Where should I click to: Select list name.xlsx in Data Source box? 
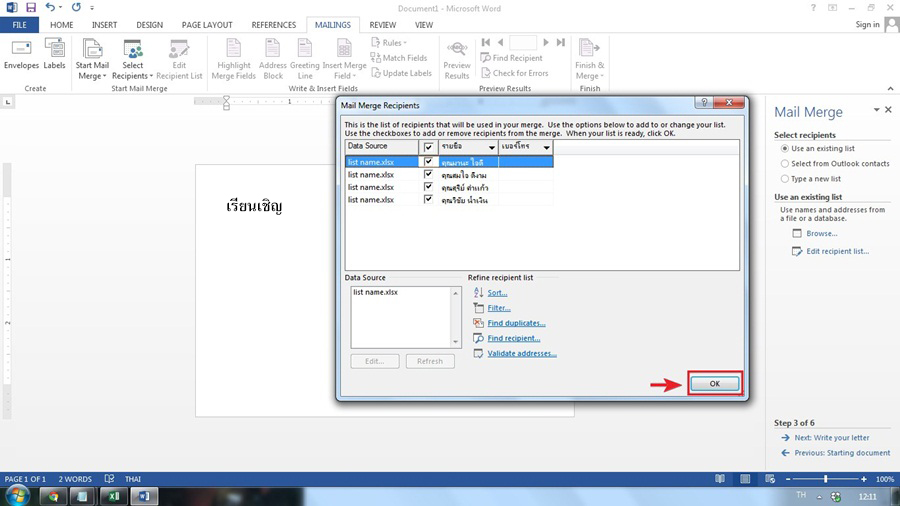coord(375,292)
